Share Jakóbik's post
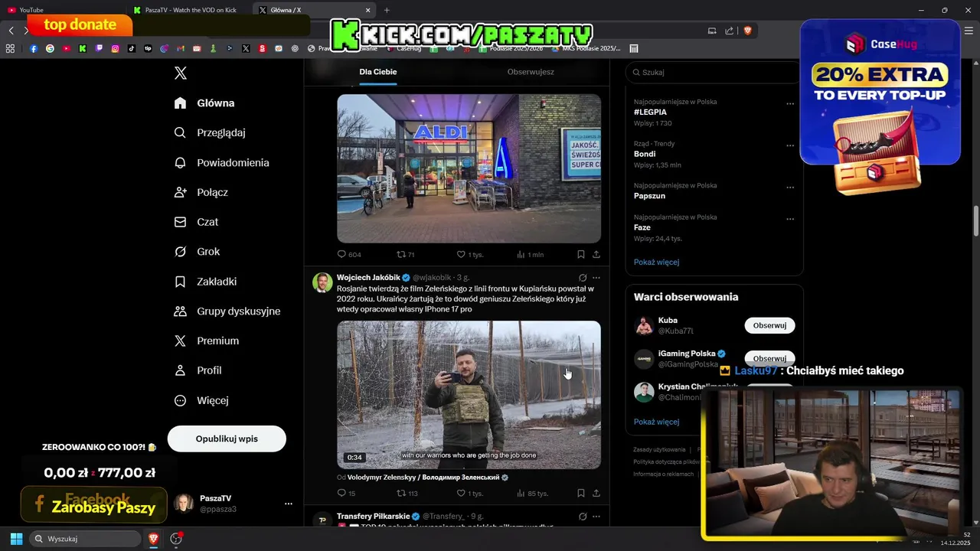 (596, 494)
